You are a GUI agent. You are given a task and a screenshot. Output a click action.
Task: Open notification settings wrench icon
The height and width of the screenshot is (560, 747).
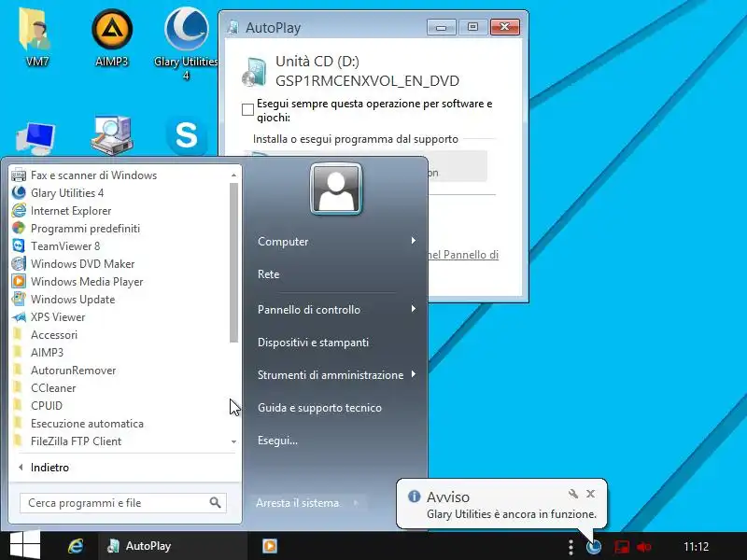click(x=573, y=494)
